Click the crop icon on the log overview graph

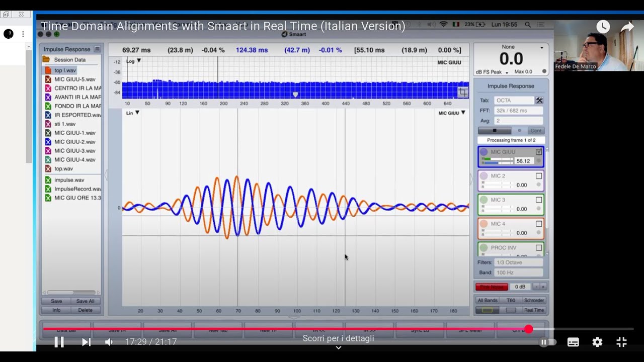[462, 92]
